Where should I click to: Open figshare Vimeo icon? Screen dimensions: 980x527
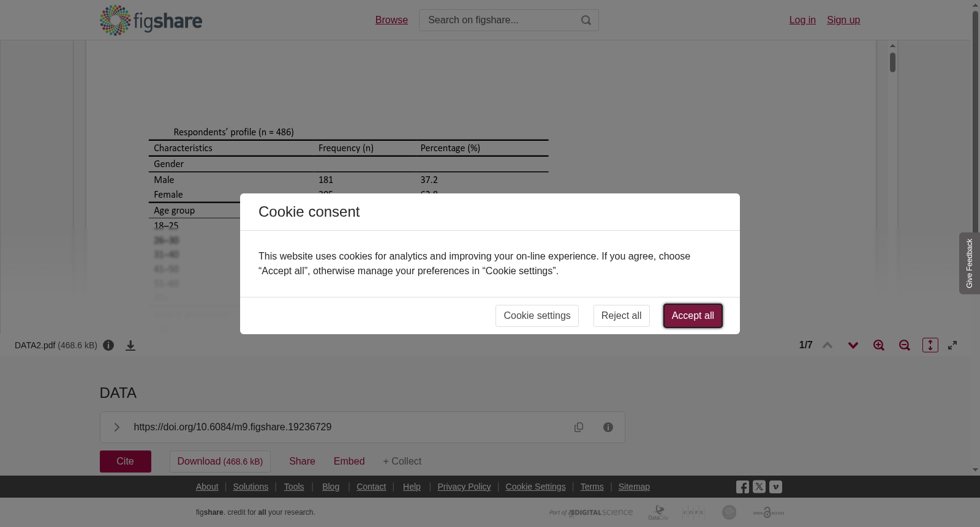pyautogui.click(x=775, y=487)
